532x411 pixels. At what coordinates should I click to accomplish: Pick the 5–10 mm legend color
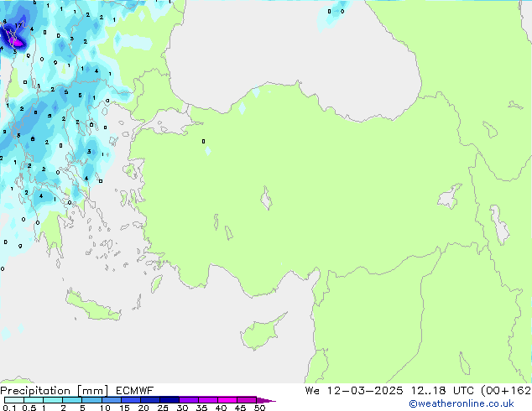click(91, 400)
